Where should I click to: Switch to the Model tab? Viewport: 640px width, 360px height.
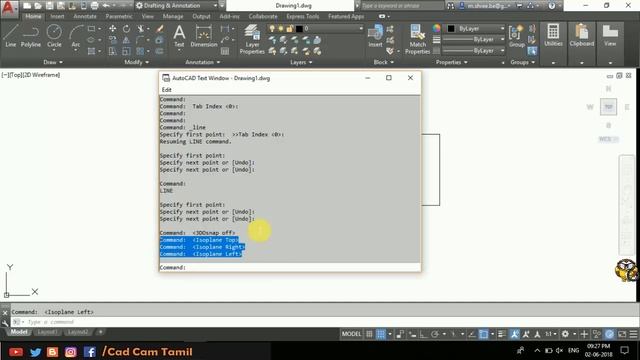[19, 332]
